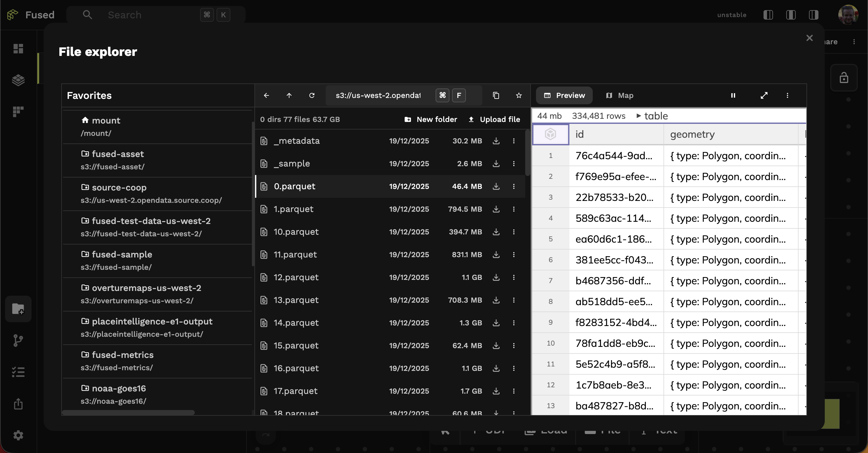Create a new folder

point(431,119)
